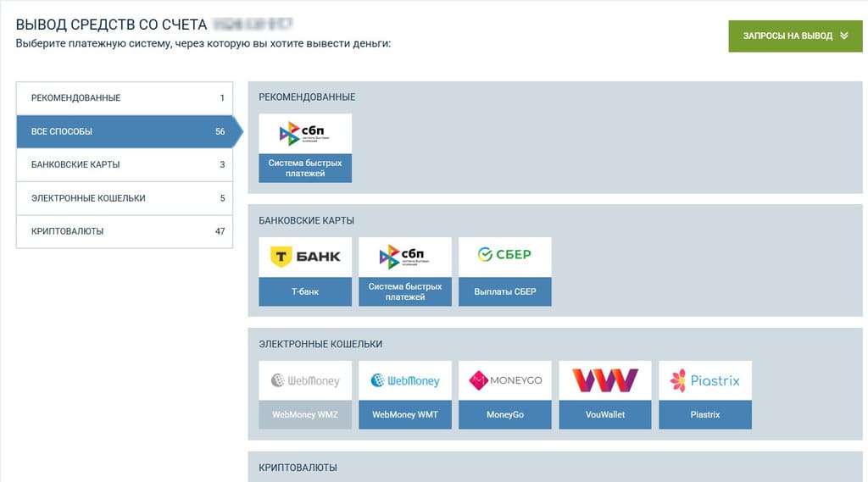Screen dimensions: 868x482
Task: Click the Вывод средств со счета heading
Action: [x=111, y=25]
